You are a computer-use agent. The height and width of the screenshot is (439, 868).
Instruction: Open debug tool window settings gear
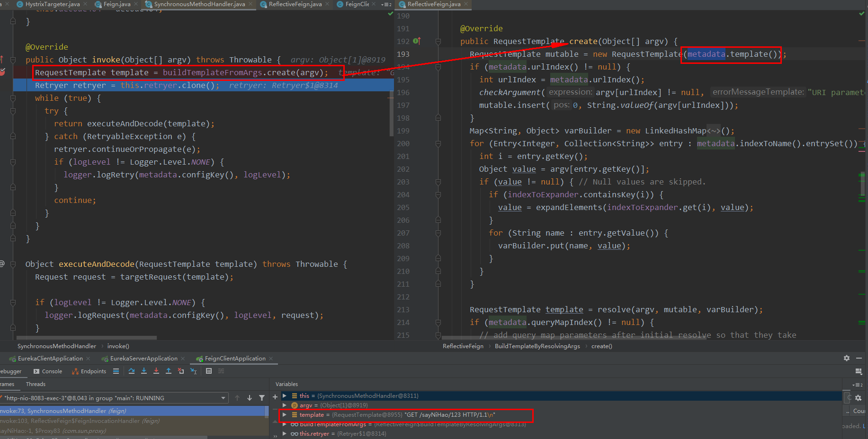coord(847,358)
